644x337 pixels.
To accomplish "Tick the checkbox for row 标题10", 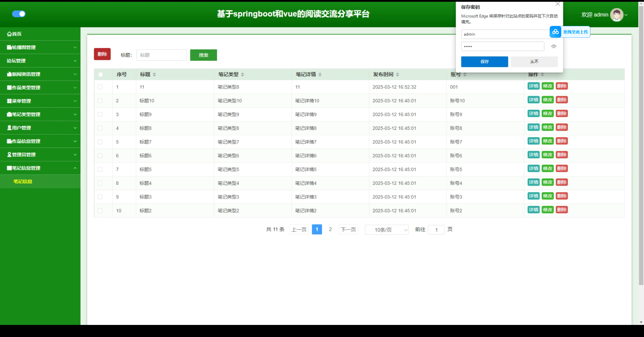I will [x=100, y=101].
